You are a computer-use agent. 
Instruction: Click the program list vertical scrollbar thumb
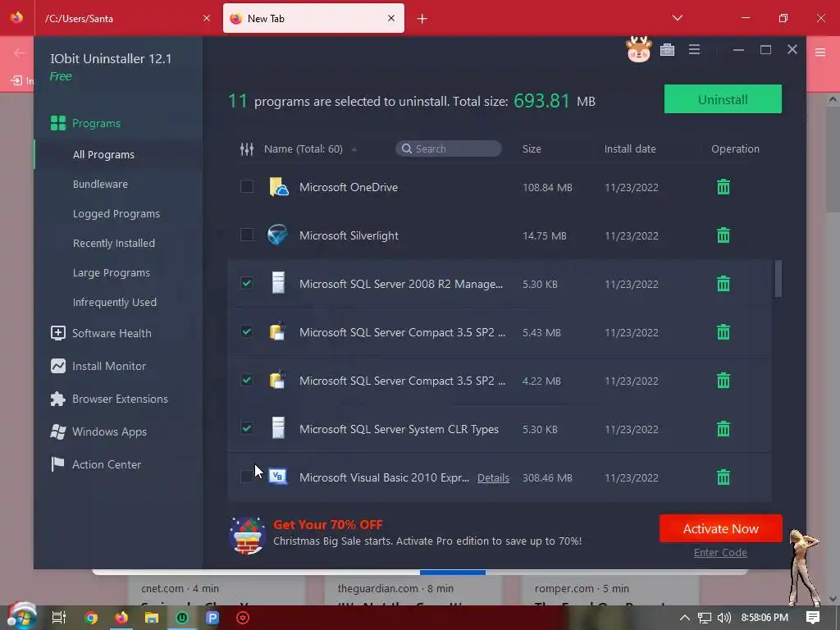778,278
